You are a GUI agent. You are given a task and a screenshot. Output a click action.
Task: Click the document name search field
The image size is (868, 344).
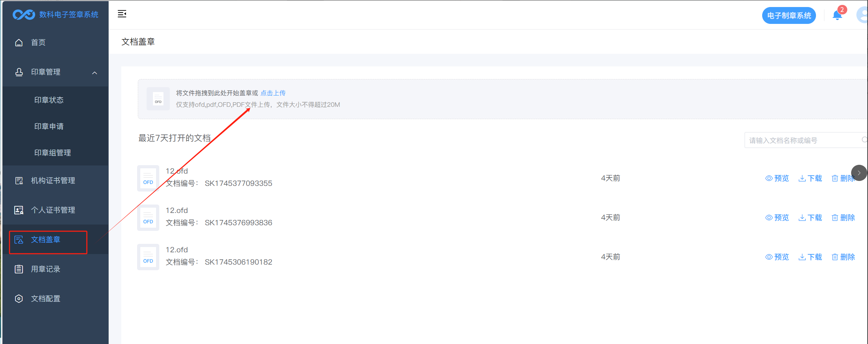pyautogui.click(x=802, y=140)
